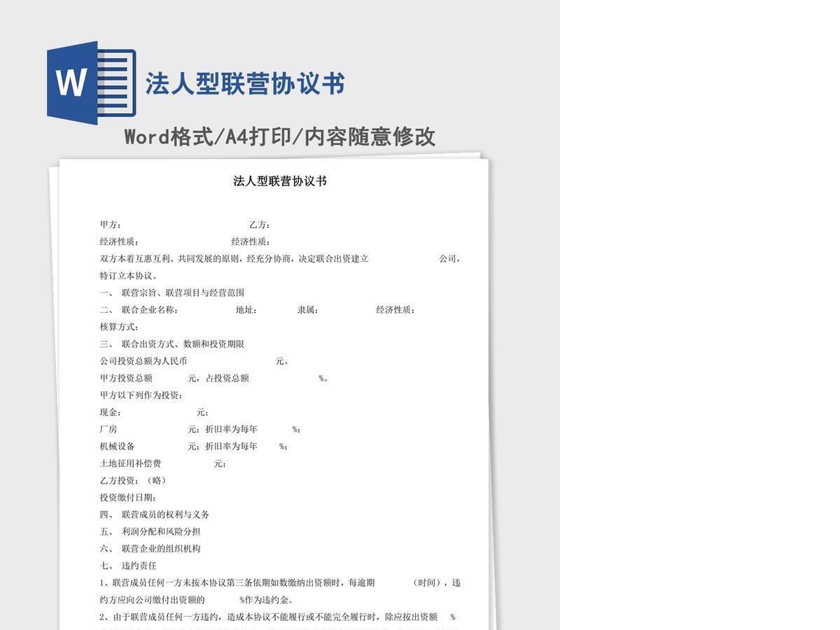
Task: Click the 乙方: label in the document
Action: (260, 225)
